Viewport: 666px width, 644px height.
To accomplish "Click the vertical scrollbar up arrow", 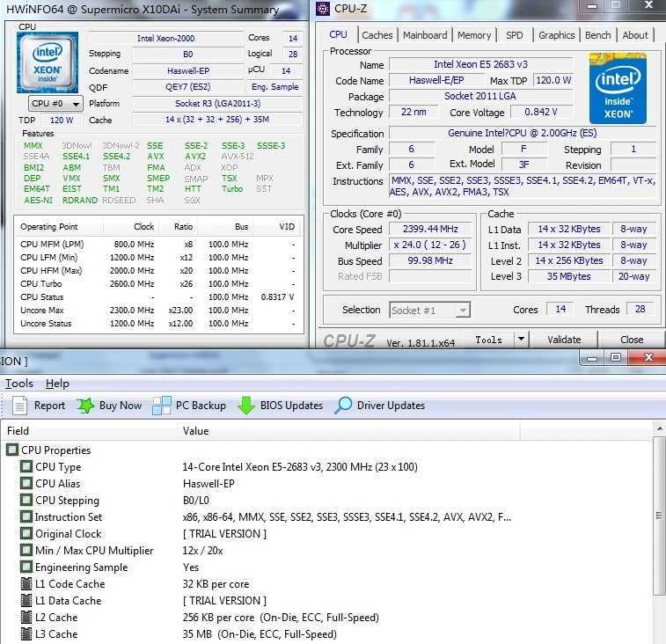I will point(659,429).
